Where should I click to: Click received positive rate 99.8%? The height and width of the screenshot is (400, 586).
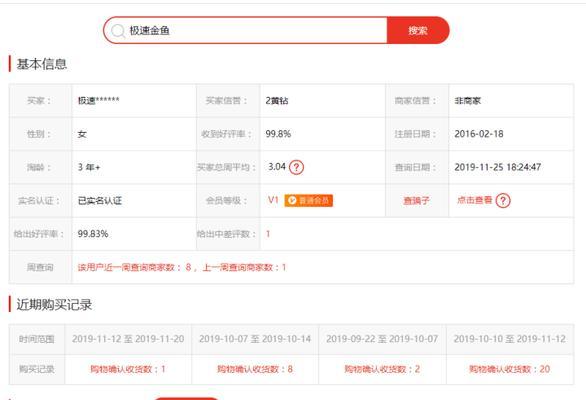click(278, 134)
